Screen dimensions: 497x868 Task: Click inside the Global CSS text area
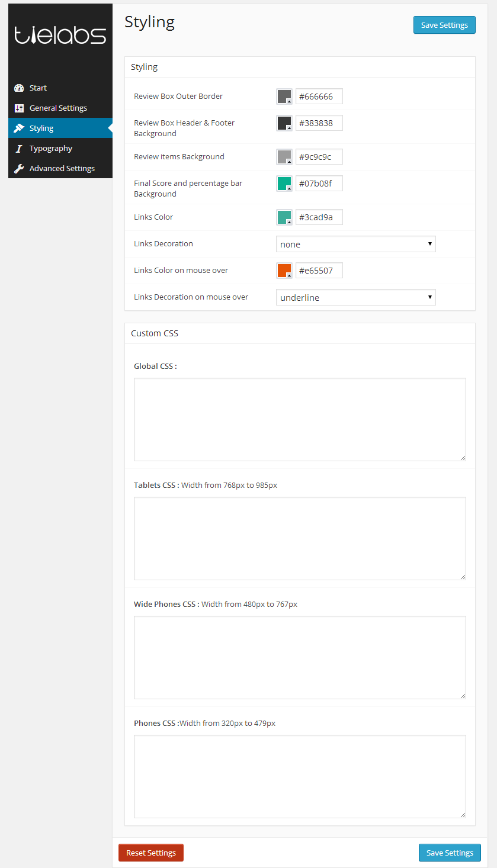[300, 419]
